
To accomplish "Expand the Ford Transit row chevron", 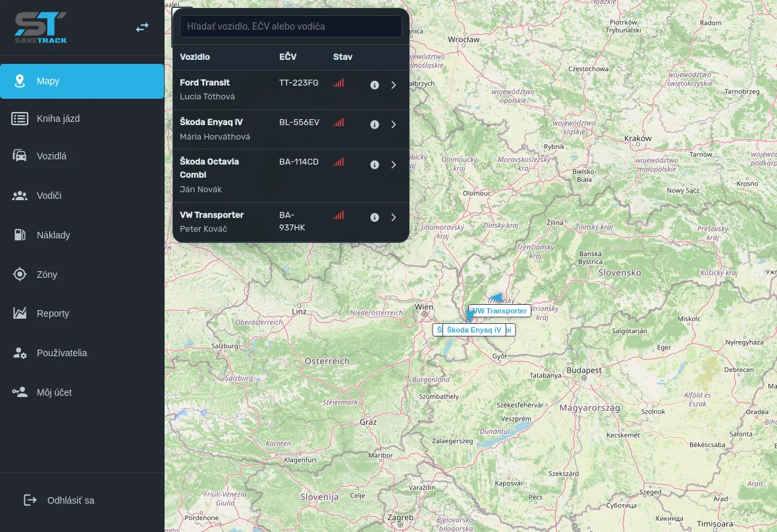I will (394, 85).
